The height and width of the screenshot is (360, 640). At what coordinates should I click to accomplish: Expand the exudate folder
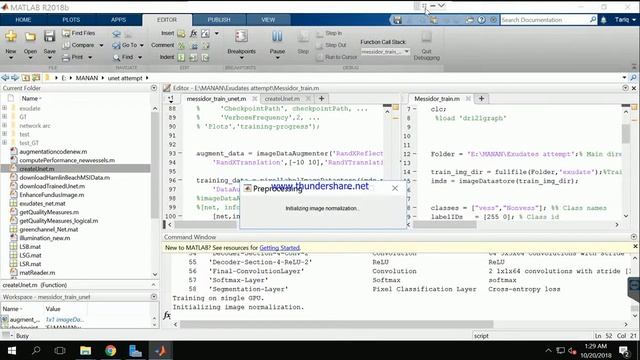pos(4,108)
